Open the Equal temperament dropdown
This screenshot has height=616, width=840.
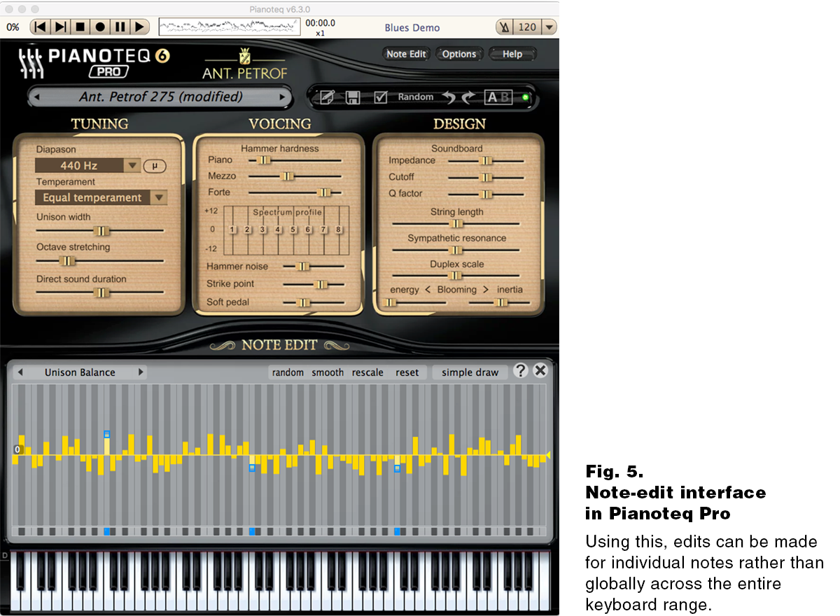tap(160, 197)
